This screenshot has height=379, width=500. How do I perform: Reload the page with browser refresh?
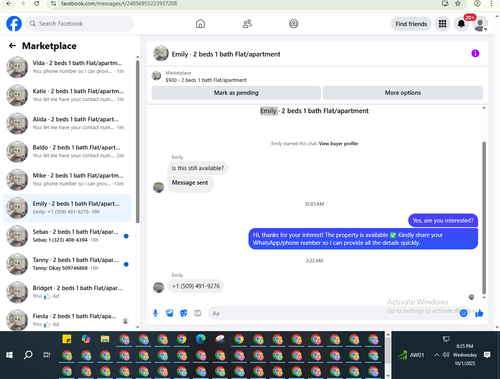37,4
